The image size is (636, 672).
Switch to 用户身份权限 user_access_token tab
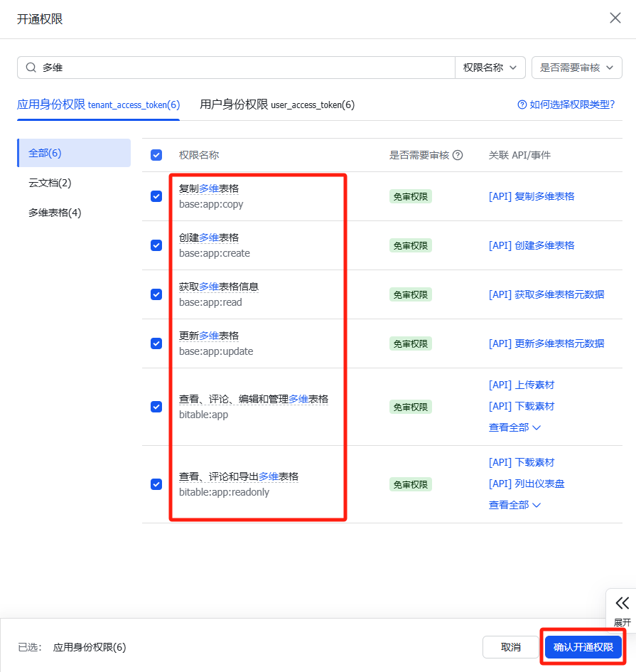[x=277, y=105]
